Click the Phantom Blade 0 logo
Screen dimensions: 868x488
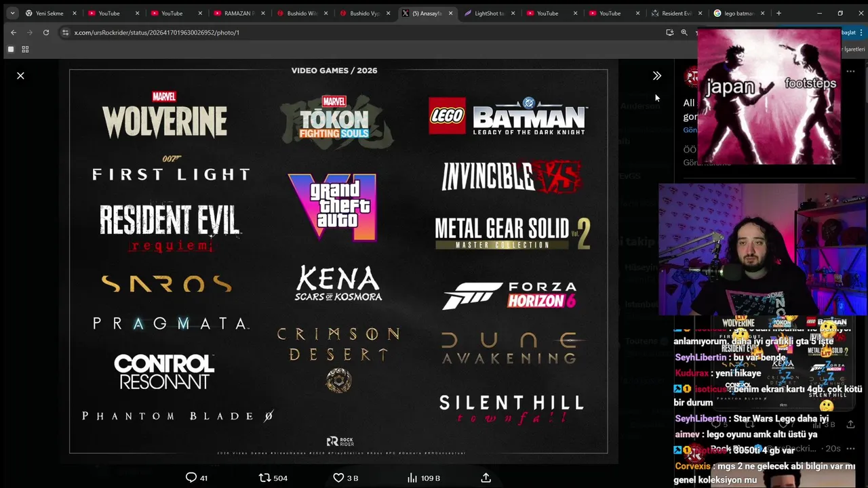[178, 416]
